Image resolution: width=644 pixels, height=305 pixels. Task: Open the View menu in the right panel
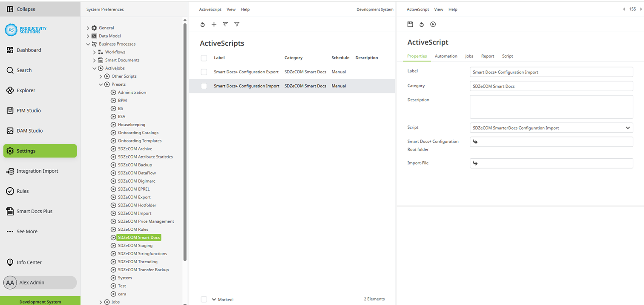click(438, 9)
